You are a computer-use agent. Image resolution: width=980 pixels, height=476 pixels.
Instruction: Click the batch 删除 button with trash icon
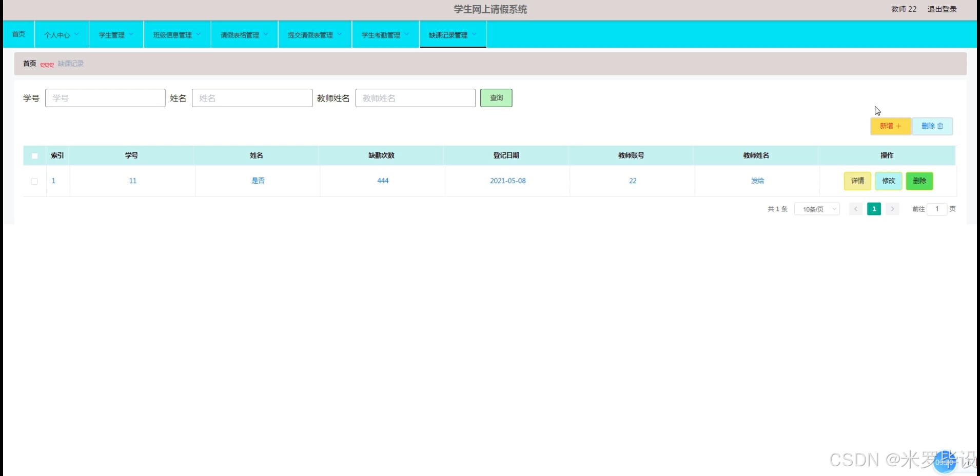pyautogui.click(x=932, y=126)
